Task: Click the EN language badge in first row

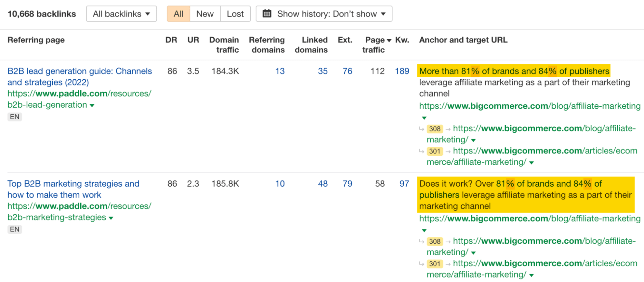Action: (x=14, y=117)
